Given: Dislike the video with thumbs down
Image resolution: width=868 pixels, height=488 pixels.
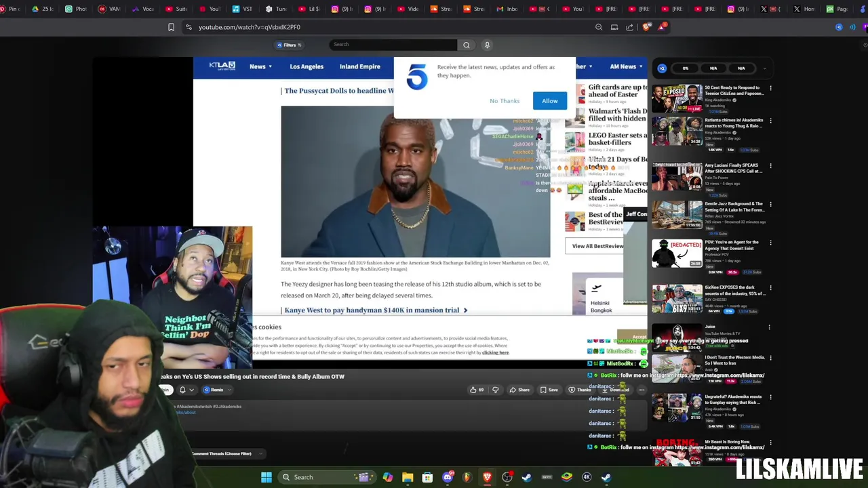Looking at the screenshot, I should tap(496, 390).
